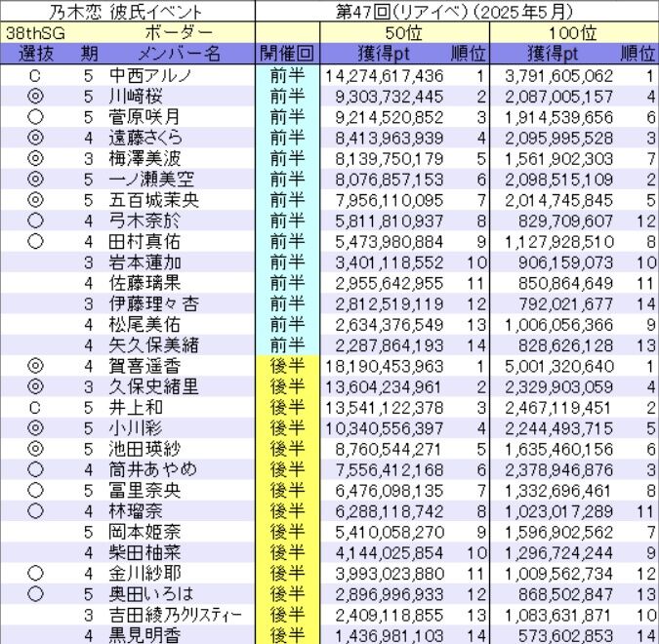This screenshot has width=659, height=644.
Task: Click member name 井上和
Action: tap(136, 407)
